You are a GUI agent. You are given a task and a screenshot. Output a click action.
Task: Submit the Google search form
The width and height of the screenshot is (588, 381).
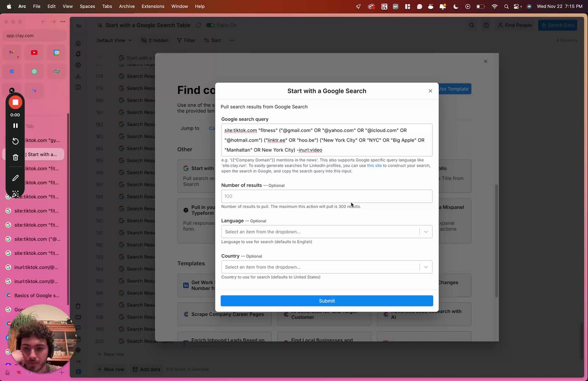[327, 301]
